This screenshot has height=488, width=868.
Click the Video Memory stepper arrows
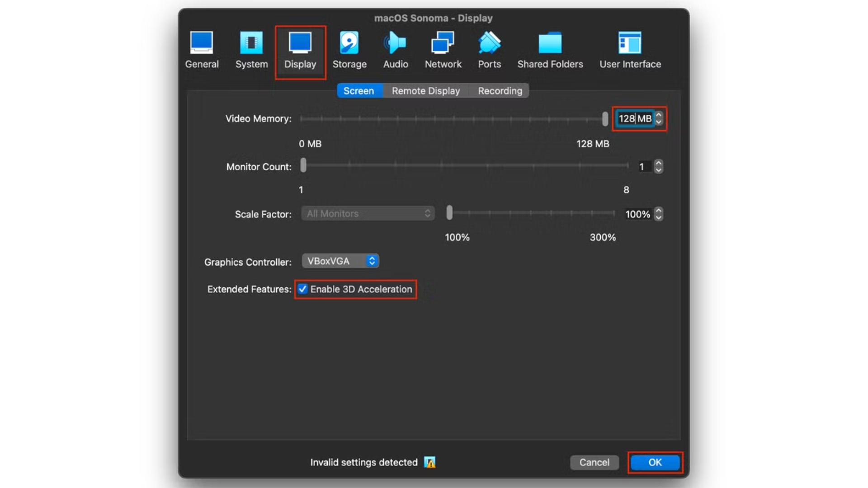pyautogui.click(x=659, y=119)
